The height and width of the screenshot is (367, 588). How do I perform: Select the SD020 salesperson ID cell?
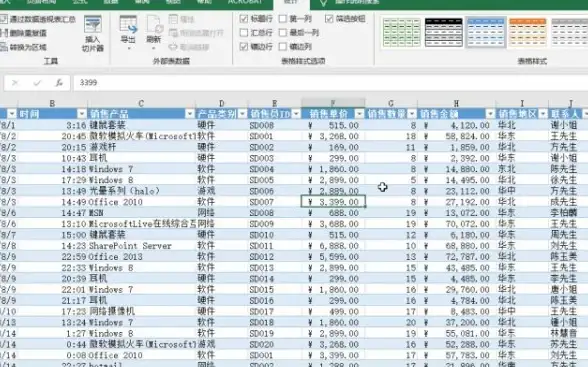275,344
